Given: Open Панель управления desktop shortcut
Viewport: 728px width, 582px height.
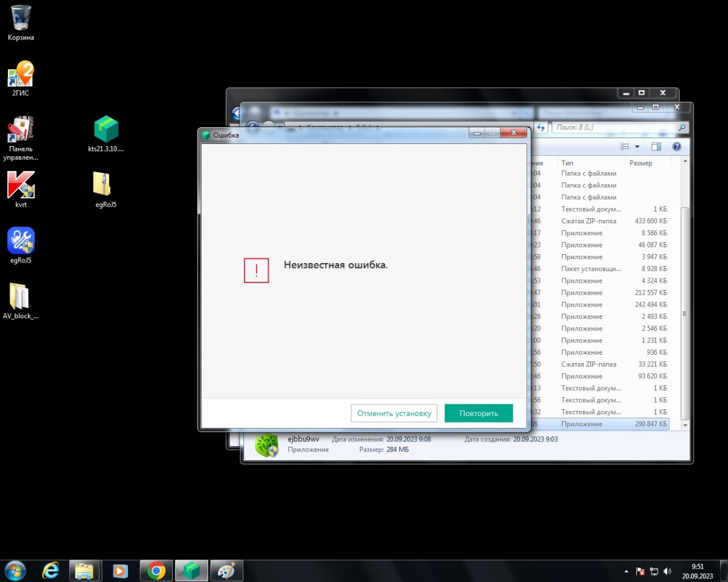Looking at the screenshot, I should (21, 138).
